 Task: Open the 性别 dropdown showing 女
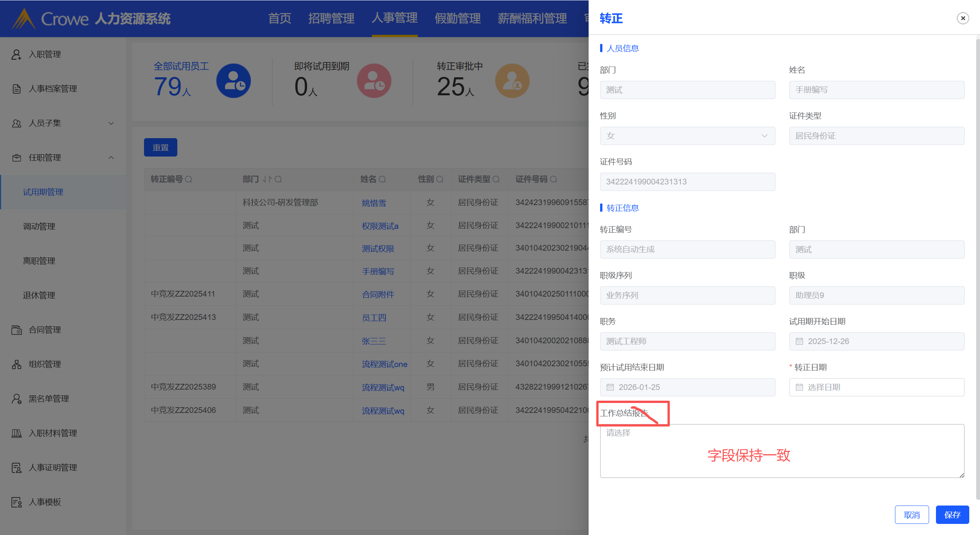pyautogui.click(x=687, y=136)
